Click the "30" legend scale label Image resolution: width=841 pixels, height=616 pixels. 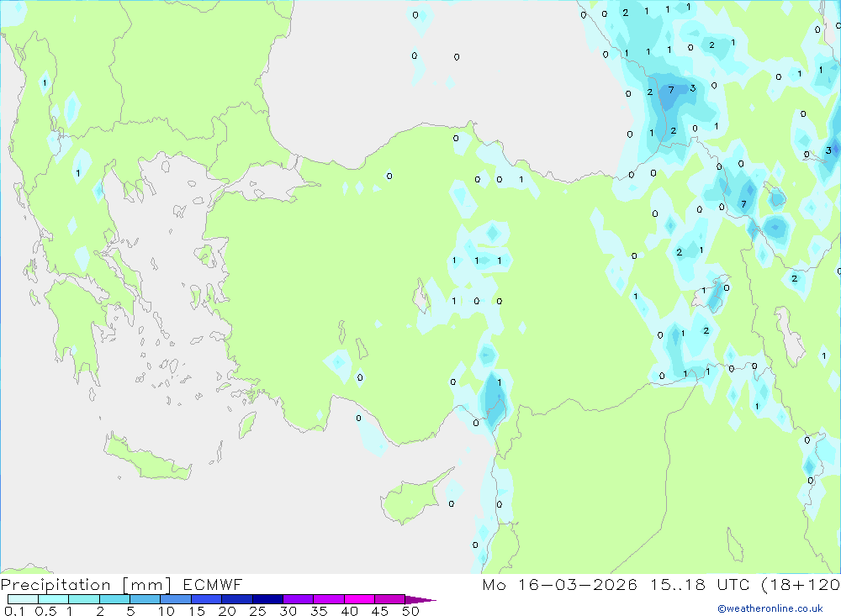pos(288,611)
